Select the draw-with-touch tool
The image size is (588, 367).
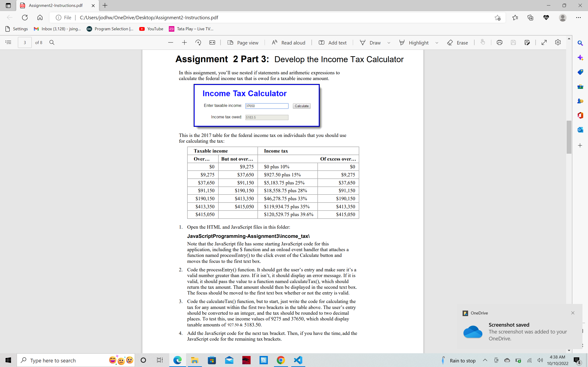[483, 42]
